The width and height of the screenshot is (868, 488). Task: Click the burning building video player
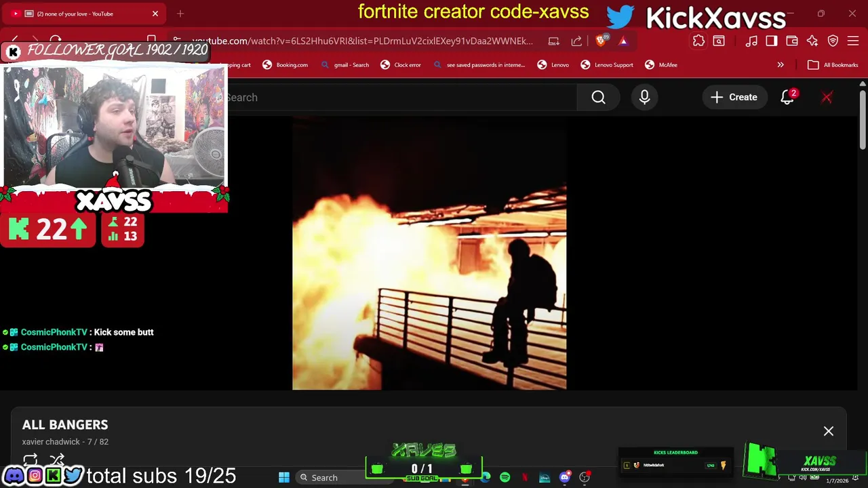point(429,253)
